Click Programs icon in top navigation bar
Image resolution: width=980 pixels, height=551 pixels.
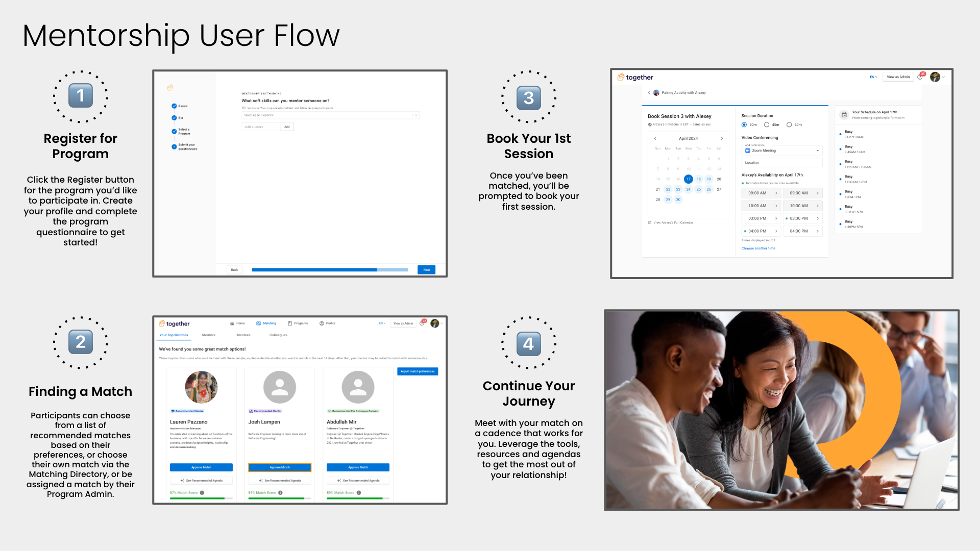290,323
